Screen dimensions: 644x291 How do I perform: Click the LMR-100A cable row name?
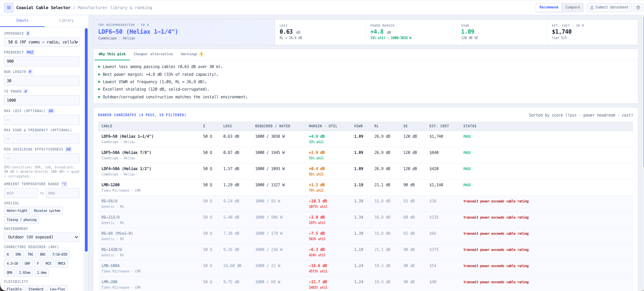coord(111,266)
